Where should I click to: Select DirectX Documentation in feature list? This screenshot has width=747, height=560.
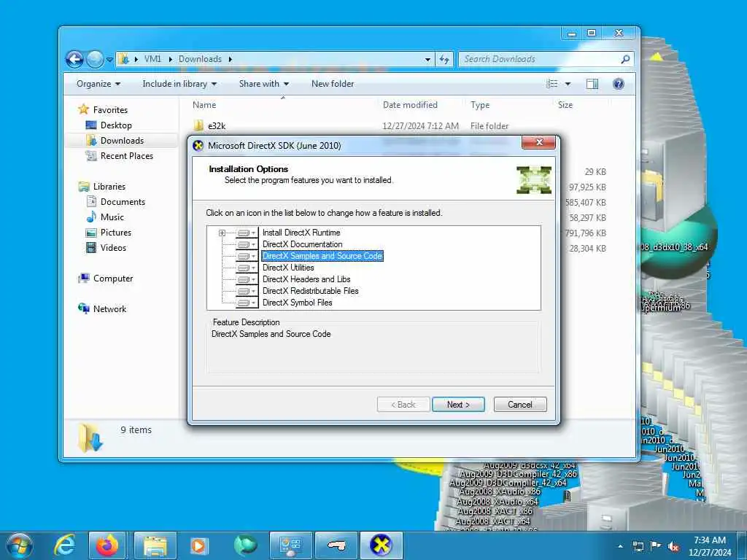tap(302, 244)
